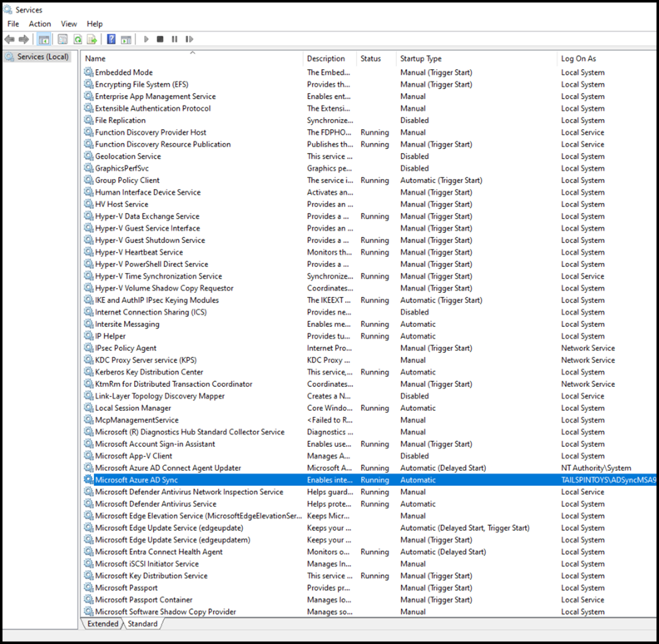Open the blue Help toolbar icon

click(111, 39)
